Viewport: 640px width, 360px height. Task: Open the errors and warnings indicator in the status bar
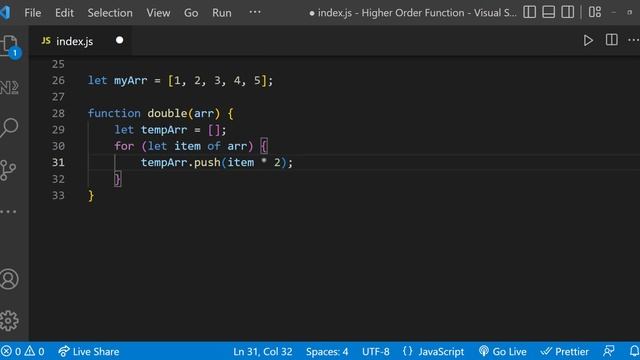tap(23, 351)
